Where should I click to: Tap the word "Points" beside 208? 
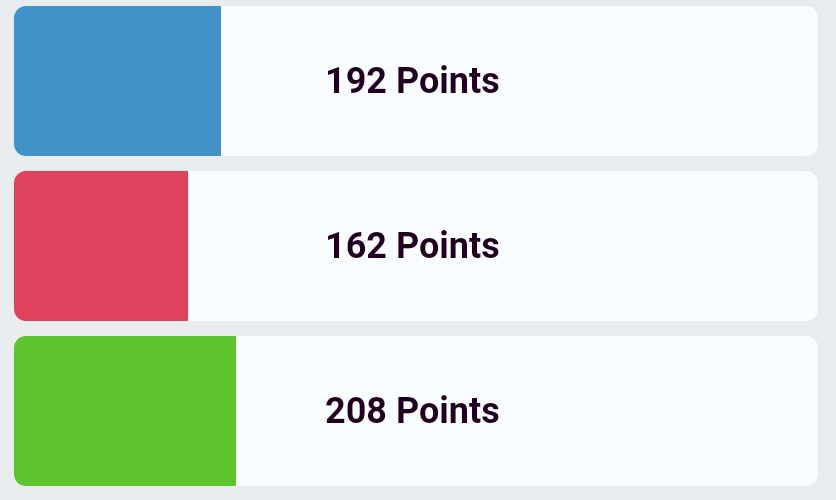[x=447, y=411]
